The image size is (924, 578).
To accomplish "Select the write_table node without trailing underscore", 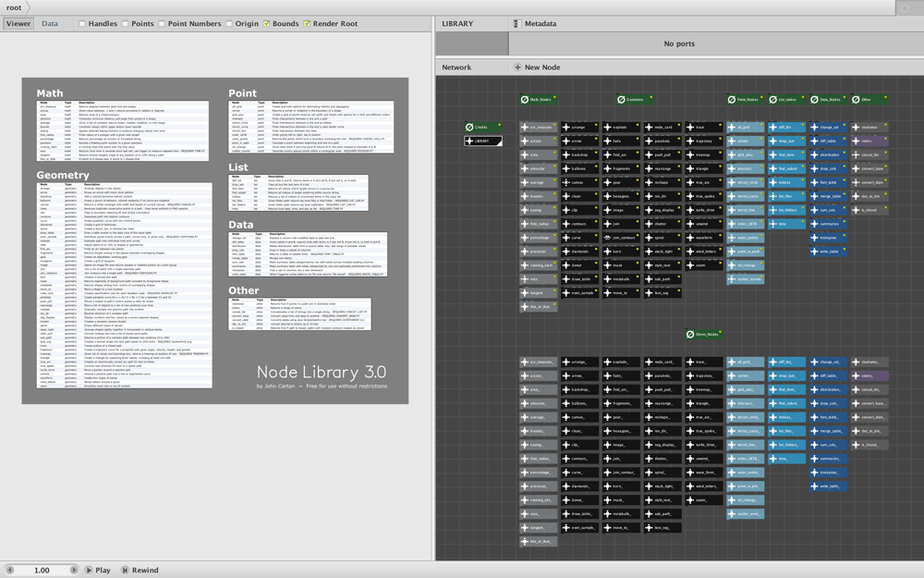I will coord(827,252).
